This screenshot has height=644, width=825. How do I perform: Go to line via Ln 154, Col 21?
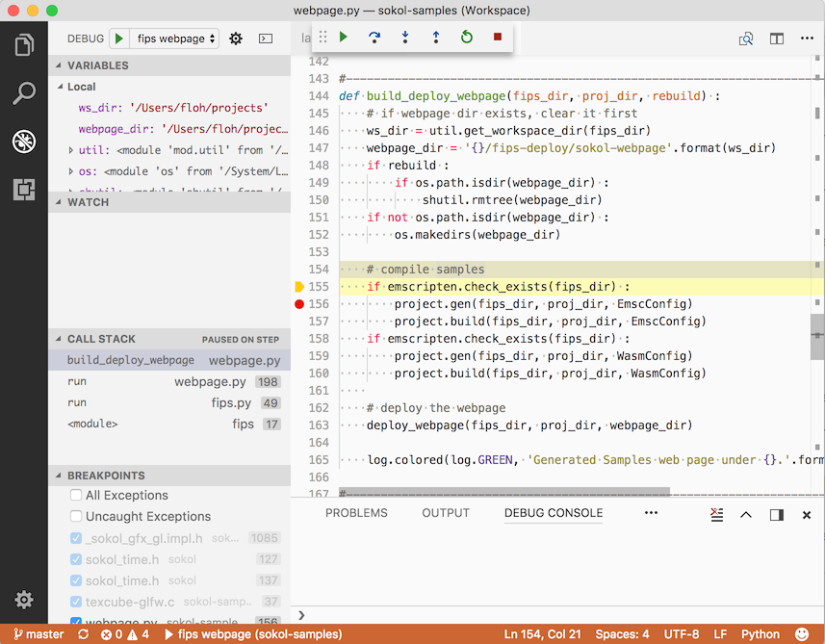(542, 634)
